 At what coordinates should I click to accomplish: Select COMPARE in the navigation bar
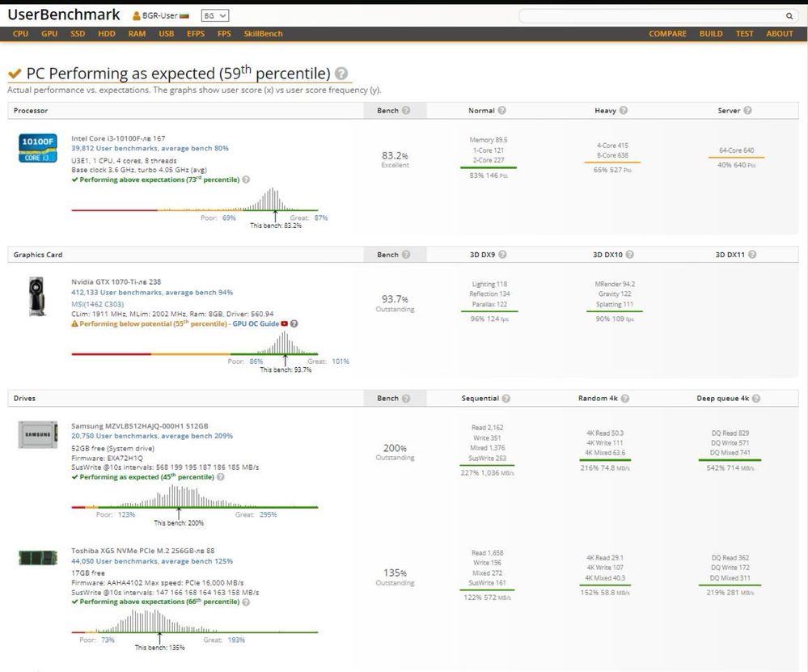click(668, 33)
